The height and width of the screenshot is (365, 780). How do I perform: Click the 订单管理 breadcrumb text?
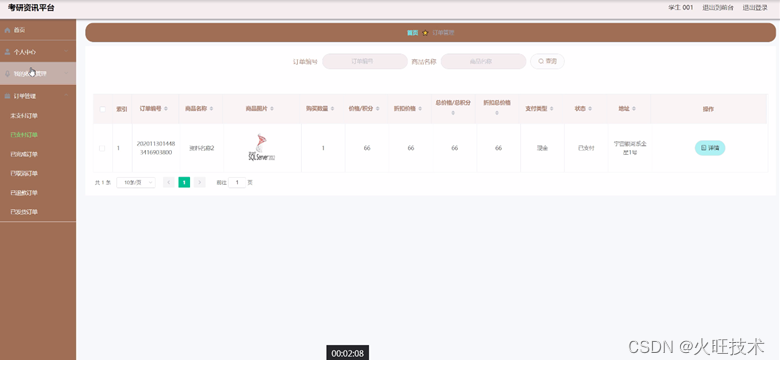(x=443, y=33)
